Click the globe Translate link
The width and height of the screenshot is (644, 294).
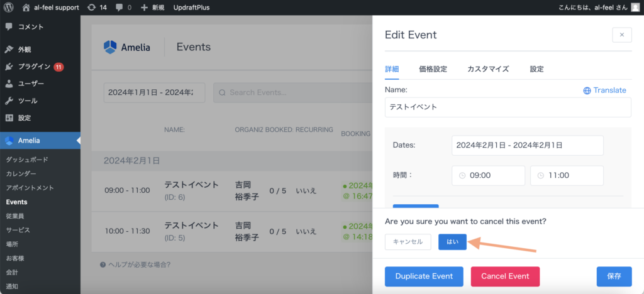tap(604, 90)
